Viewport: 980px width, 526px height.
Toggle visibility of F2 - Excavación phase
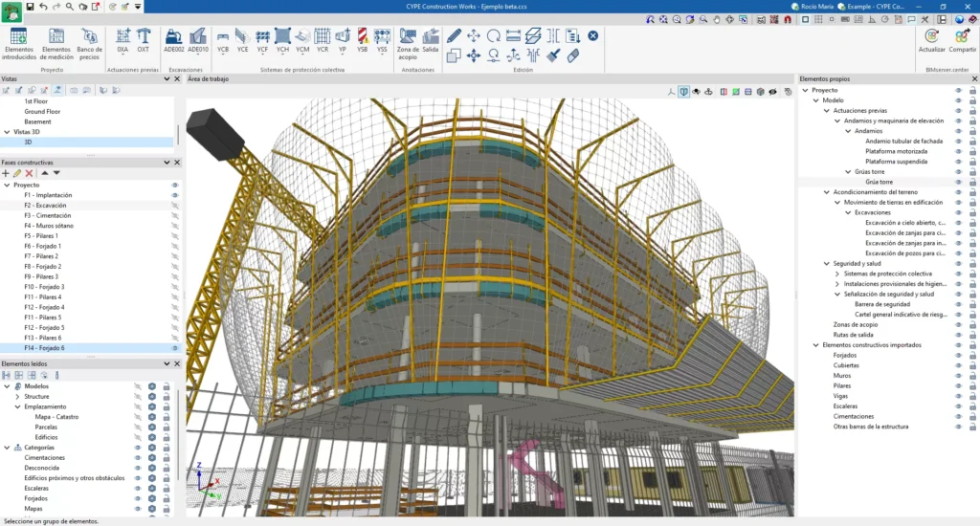click(x=175, y=206)
